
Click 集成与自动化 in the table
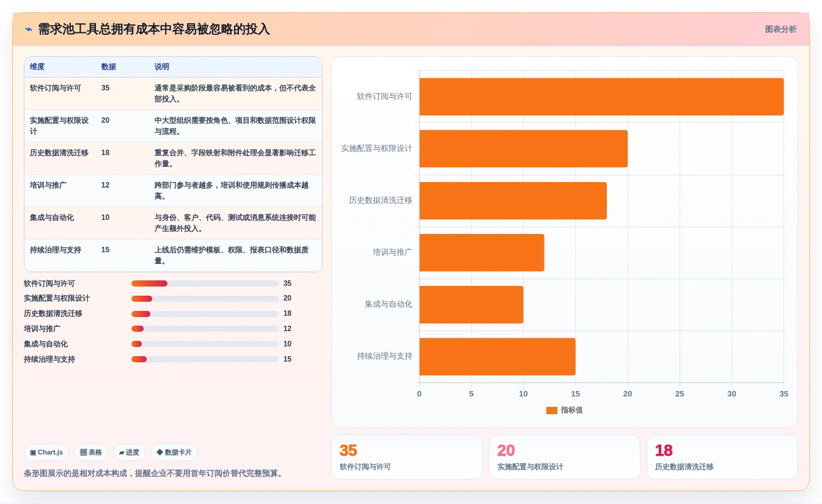click(52, 217)
